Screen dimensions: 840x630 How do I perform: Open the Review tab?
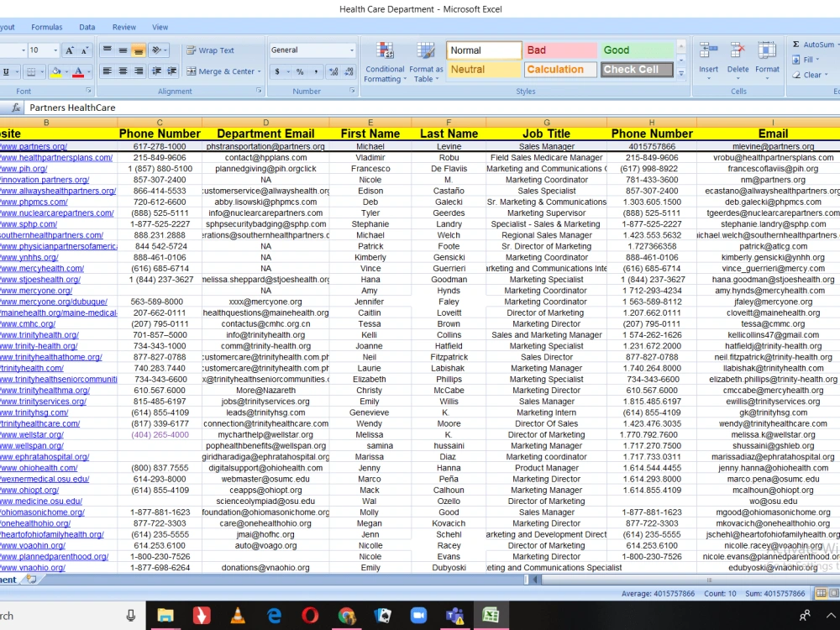pos(123,27)
